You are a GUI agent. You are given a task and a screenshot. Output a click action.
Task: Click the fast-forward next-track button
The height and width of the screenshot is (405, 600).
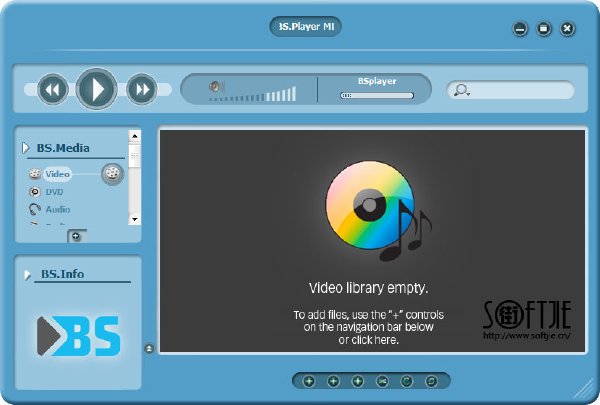pos(142,90)
